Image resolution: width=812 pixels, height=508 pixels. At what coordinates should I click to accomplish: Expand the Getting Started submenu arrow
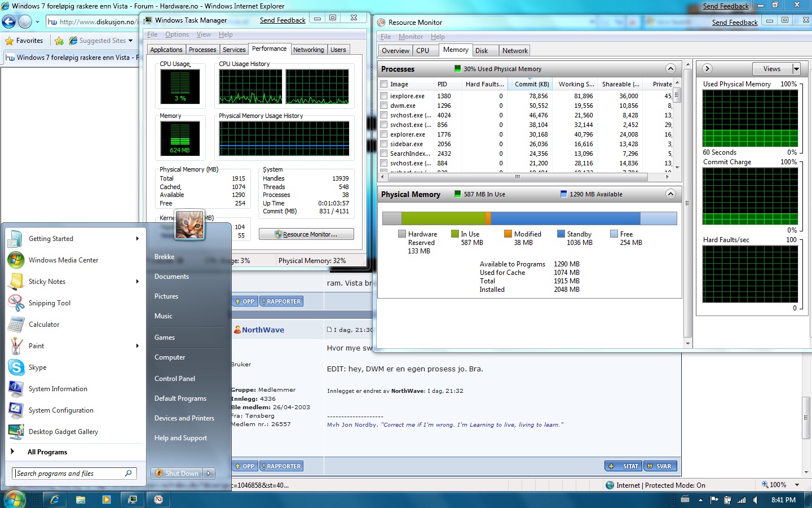coord(137,239)
